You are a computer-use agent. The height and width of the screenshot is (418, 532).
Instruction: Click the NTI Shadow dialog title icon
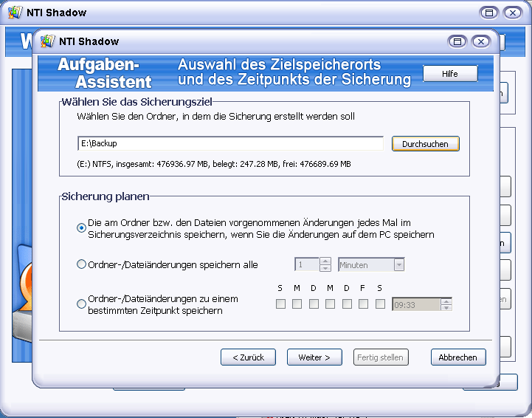coord(47,41)
